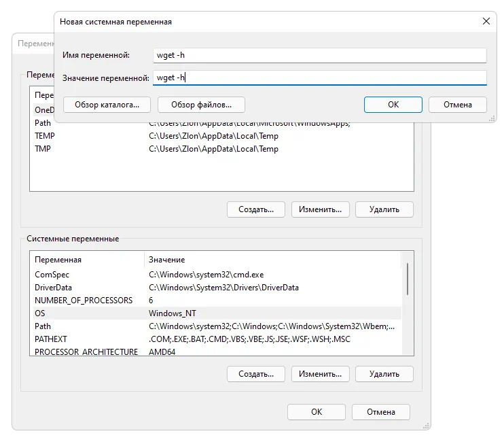504x444 pixels.
Task: Open Обзор файлов browse dialog
Action: [x=201, y=105]
